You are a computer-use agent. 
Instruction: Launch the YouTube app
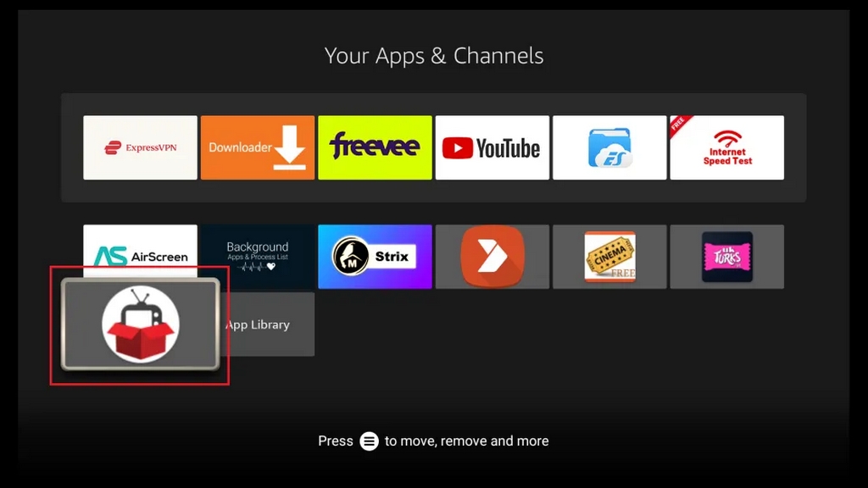[x=492, y=147]
